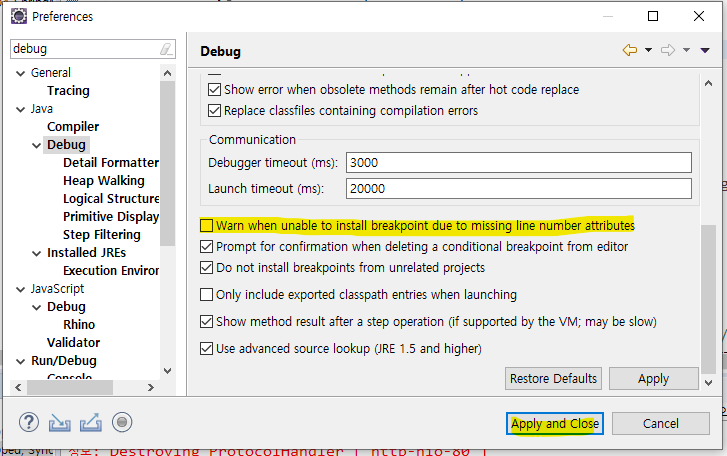Toggle Use advanced source lookup checkbox
Image resolution: width=727 pixels, height=456 pixels.
pyautogui.click(x=206, y=348)
